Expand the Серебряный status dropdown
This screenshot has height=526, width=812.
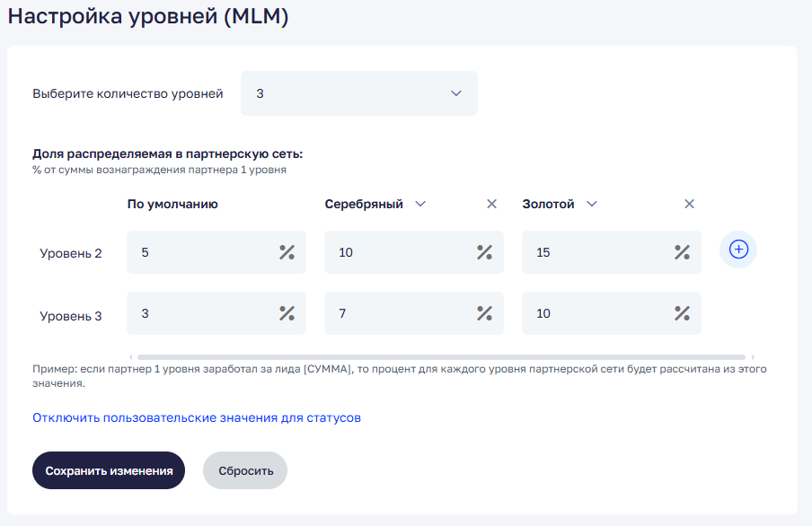(420, 204)
